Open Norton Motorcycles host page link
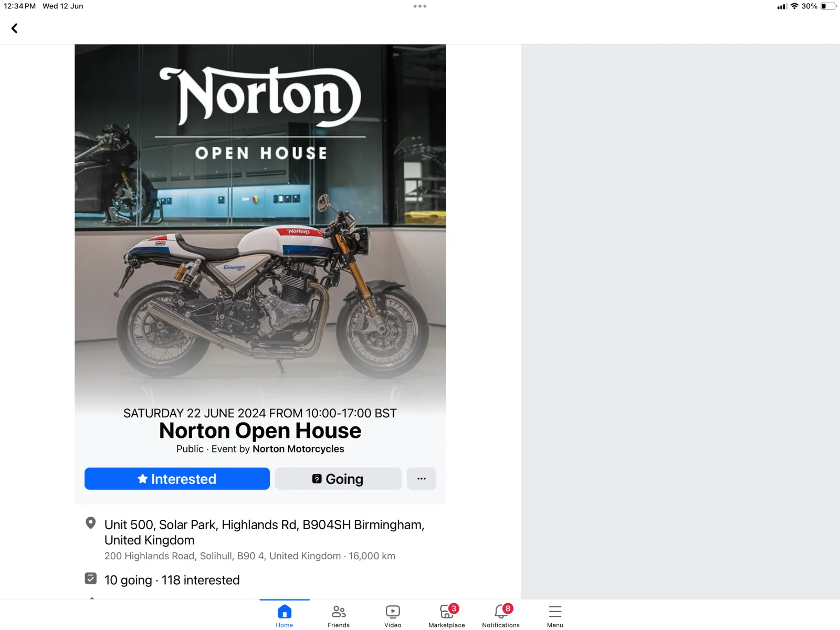Image resolution: width=840 pixels, height=630 pixels. coord(298,449)
